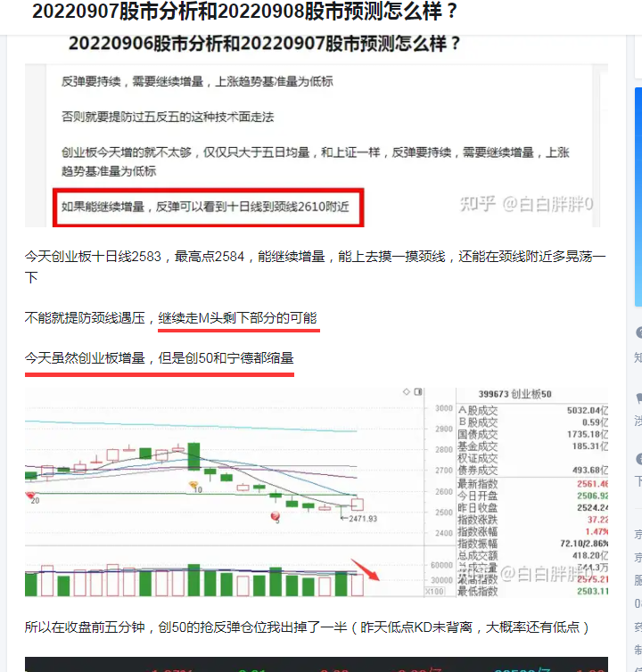Click the blue banner in the right sidebar
Image resolution: width=642 pixels, height=672 pixels.
tap(638, 197)
